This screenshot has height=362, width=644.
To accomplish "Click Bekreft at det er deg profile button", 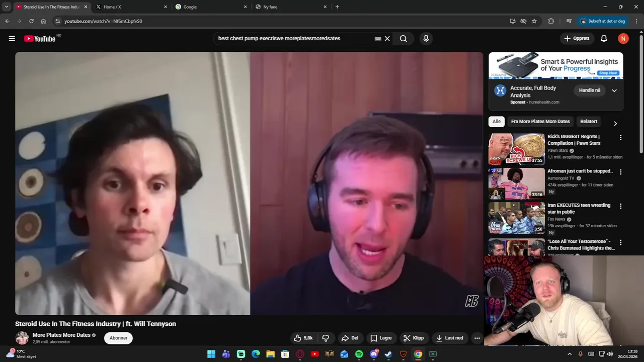I will click(602, 21).
